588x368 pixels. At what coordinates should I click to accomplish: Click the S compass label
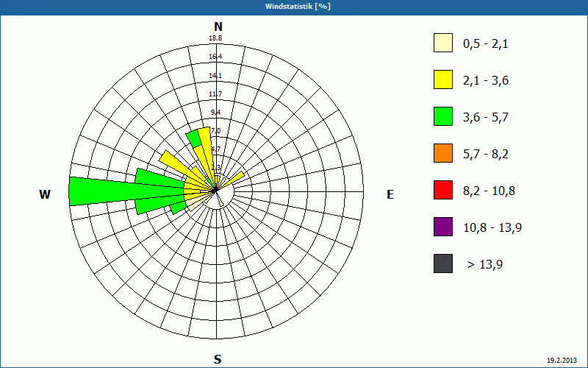(218, 359)
